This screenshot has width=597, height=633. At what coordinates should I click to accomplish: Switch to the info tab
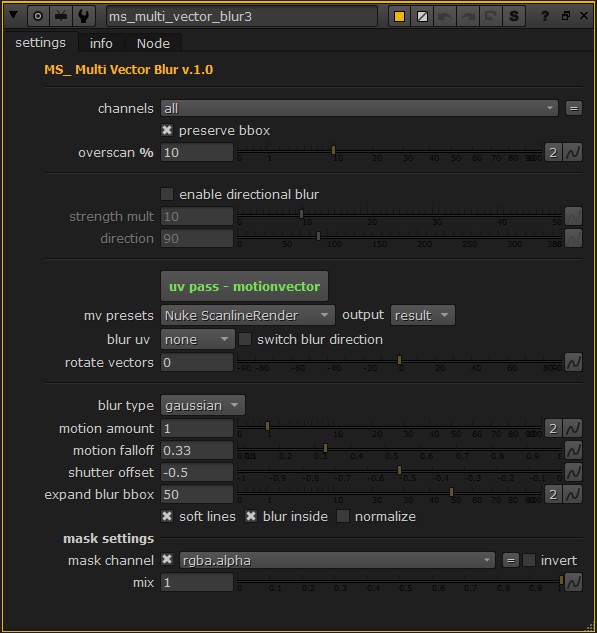click(101, 43)
